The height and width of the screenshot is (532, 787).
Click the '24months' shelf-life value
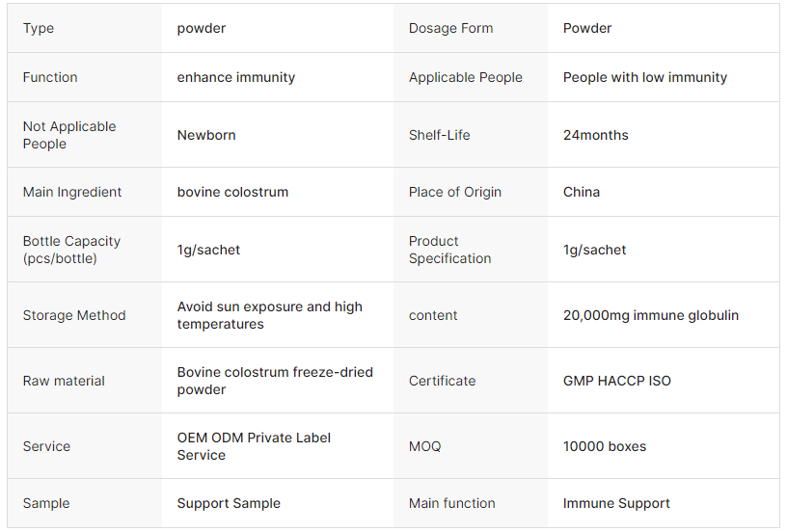pyautogui.click(x=595, y=135)
